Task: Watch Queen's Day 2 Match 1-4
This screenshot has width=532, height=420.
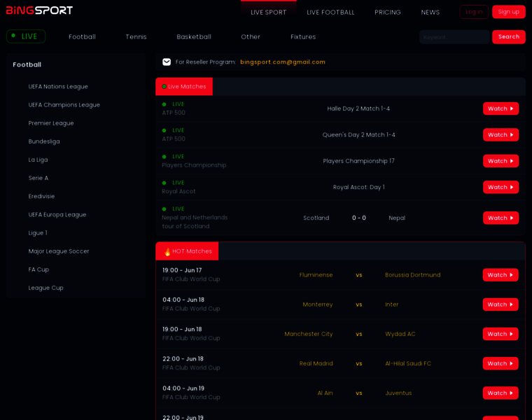Action: [500, 134]
